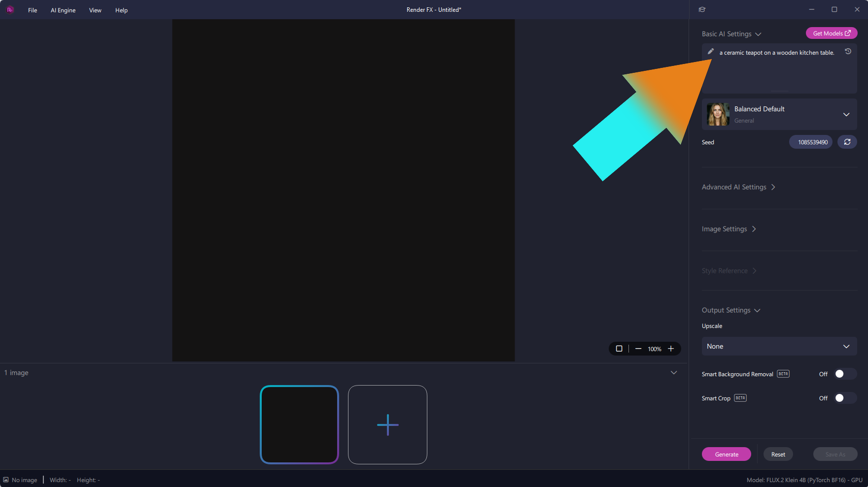Click the Style Reference section label
Image resolution: width=868 pixels, height=487 pixels.
tap(725, 271)
